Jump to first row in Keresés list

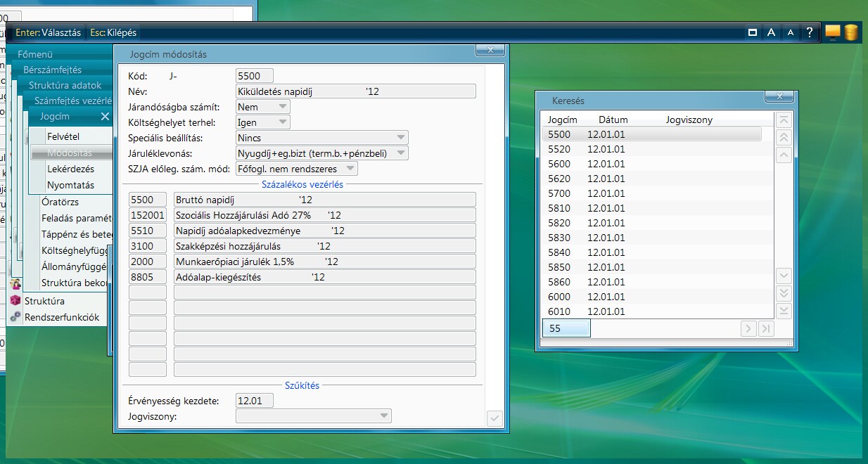click(784, 120)
